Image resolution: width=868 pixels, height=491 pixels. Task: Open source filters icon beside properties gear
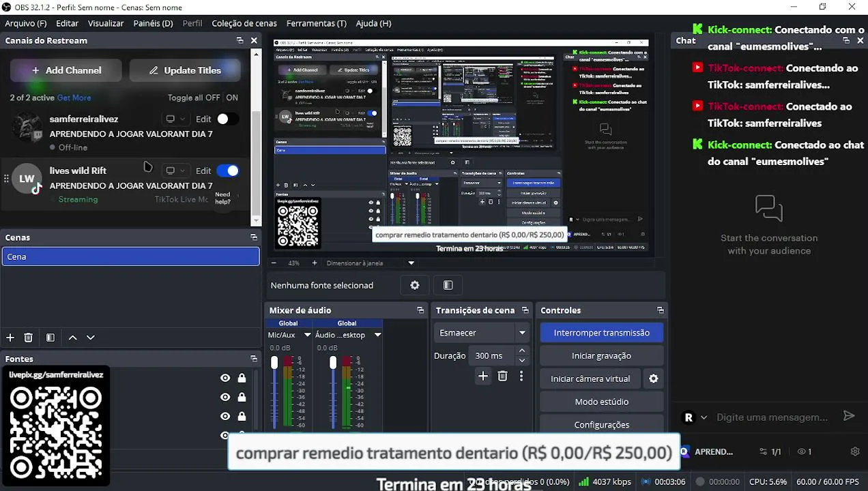tap(448, 285)
